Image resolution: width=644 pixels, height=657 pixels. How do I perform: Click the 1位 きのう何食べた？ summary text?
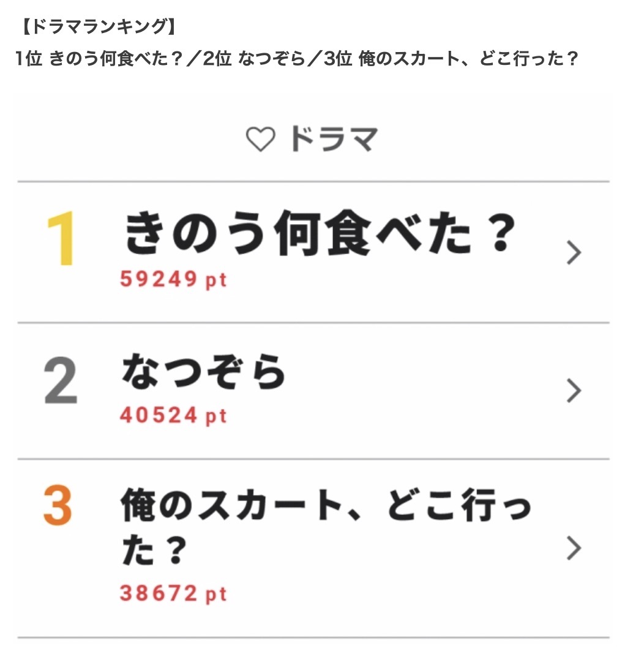coord(99,59)
